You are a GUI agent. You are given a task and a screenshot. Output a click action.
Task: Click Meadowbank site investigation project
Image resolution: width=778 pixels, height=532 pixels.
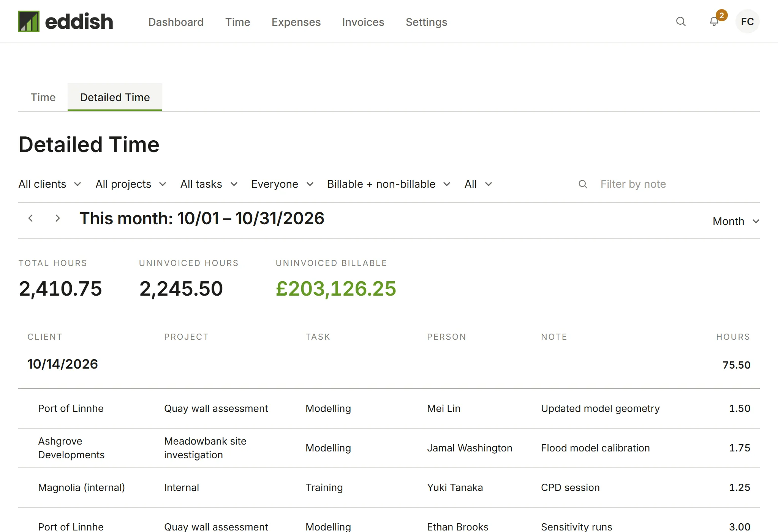tap(205, 448)
